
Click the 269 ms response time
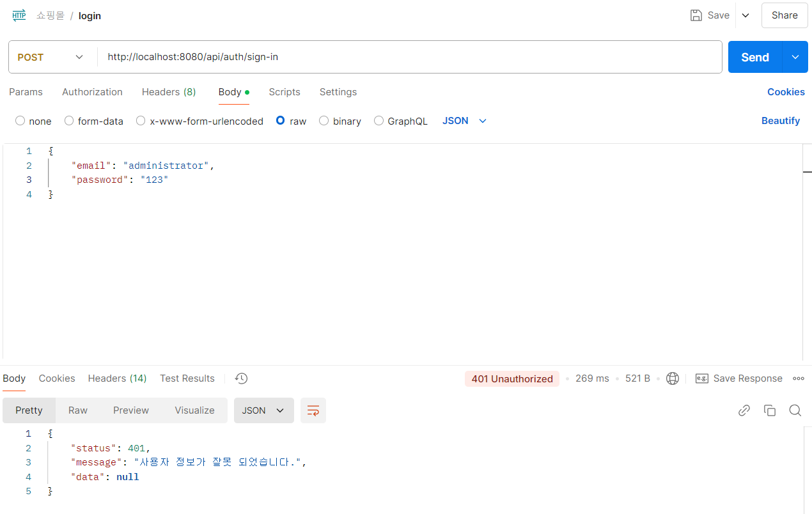[x=592, y=378]
